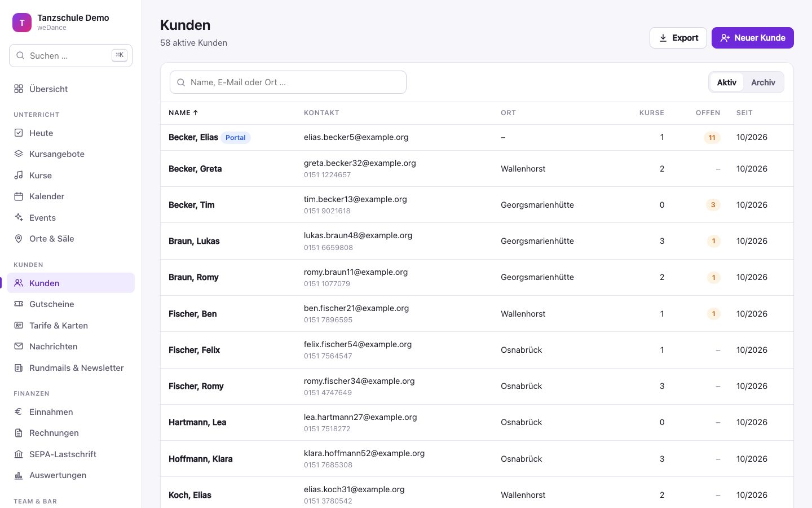Click email tim.becker13@example.org
The image size is (812, 508).
(355, 199)
